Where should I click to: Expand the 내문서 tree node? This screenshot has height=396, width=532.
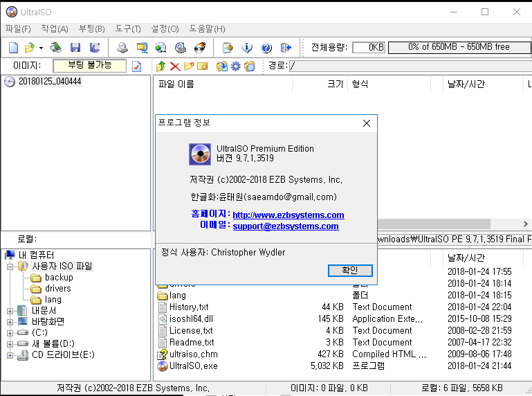point(10,311)
